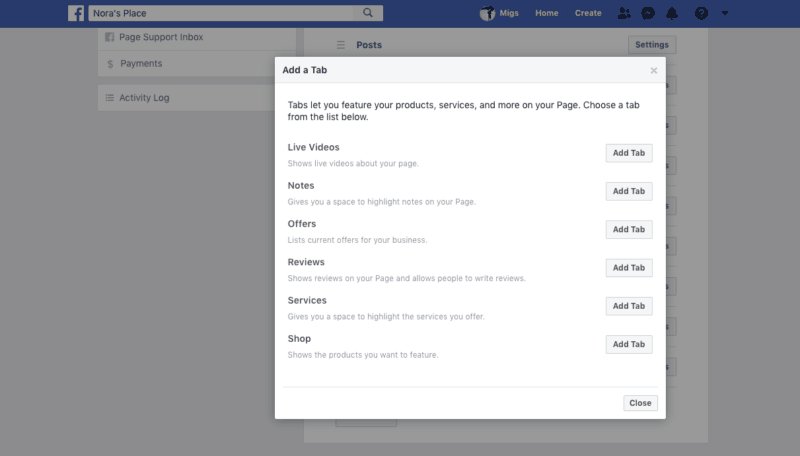Click the Nora's Place search field
800x456 pixels.
(221, 13)
